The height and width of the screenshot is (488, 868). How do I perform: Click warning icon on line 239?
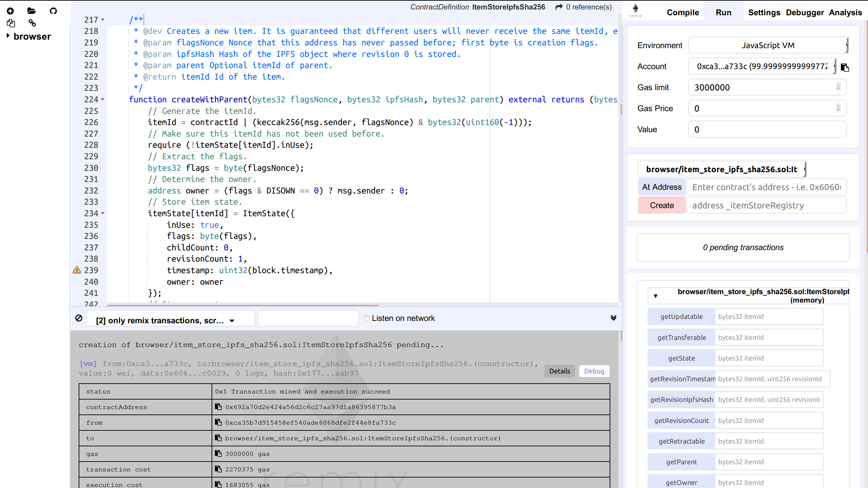77,270
